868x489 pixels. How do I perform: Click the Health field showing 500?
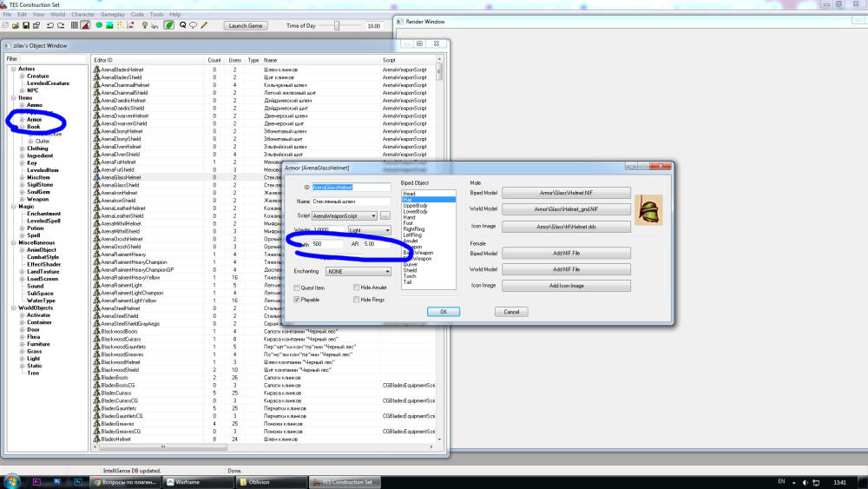coord(327,244)
